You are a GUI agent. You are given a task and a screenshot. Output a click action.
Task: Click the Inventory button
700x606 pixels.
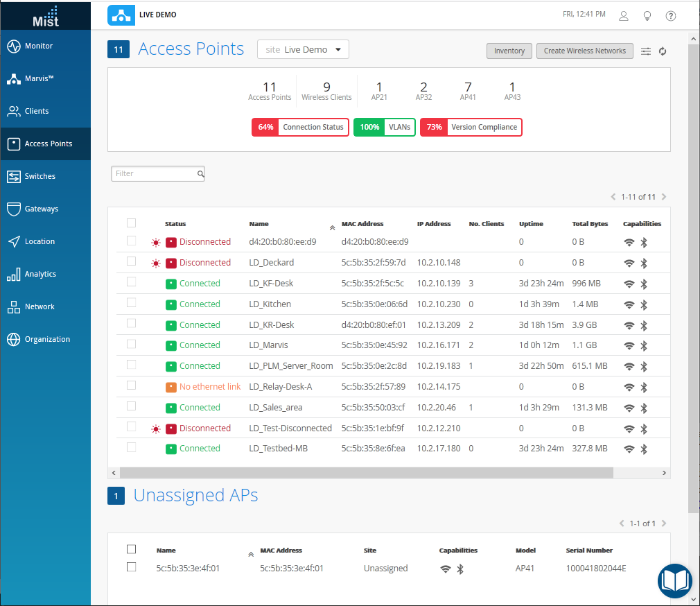[509, 51]
